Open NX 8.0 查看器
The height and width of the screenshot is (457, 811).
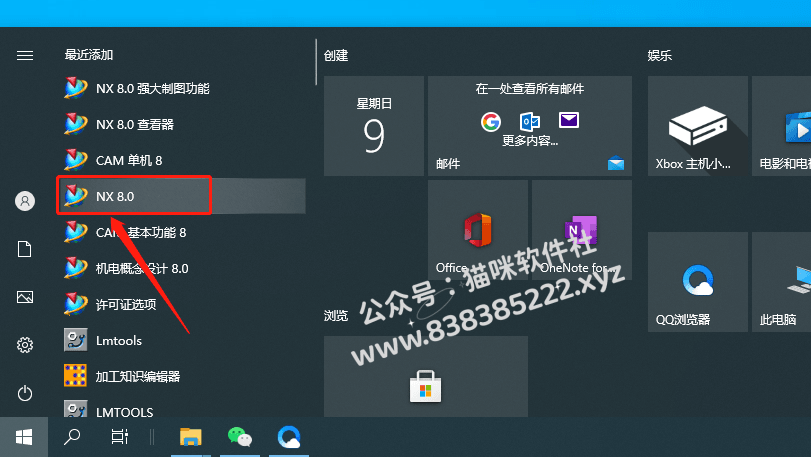181,124
